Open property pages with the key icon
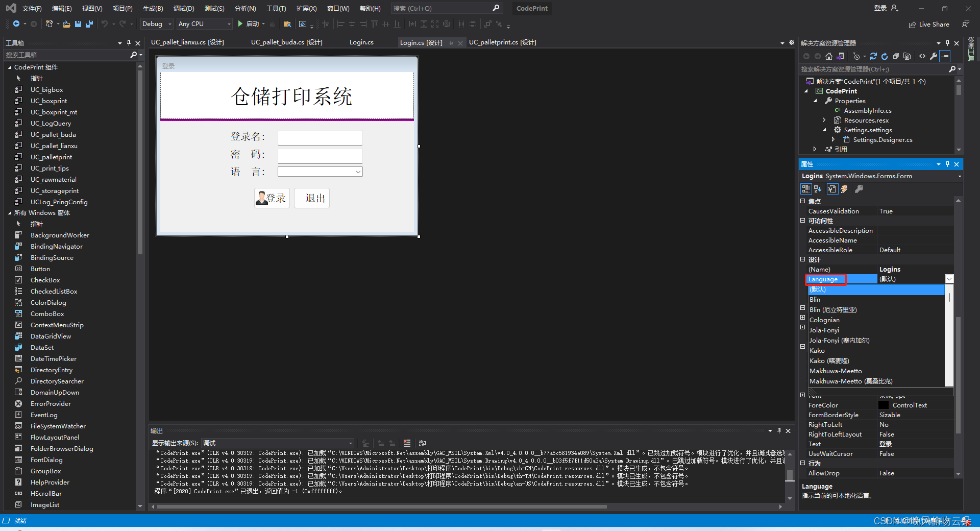Screen dimensions: 980x531 pyautogui.click(x=859, y=189)
